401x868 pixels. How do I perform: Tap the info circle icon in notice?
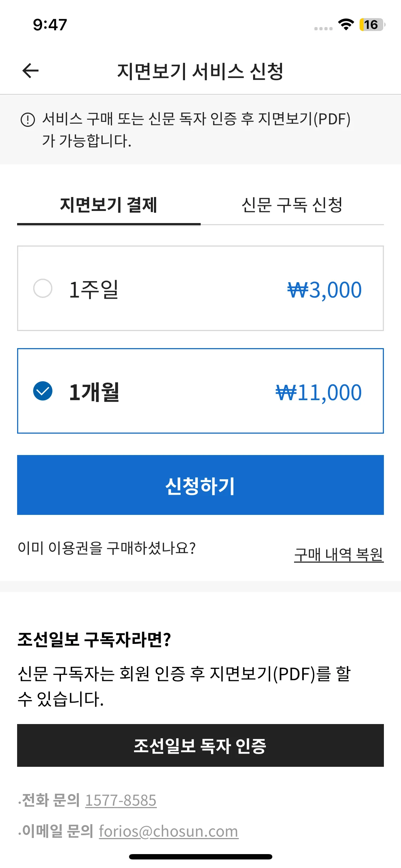[x=28, y=120]
